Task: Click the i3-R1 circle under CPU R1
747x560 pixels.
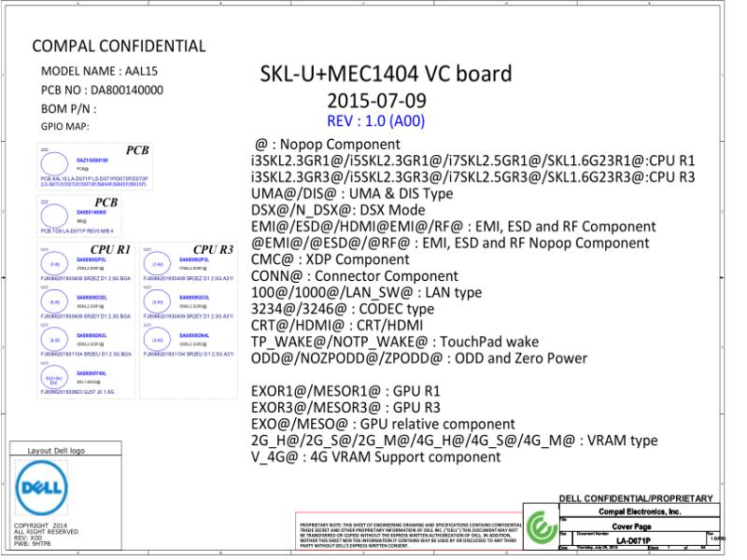Action: pos(55,340)
